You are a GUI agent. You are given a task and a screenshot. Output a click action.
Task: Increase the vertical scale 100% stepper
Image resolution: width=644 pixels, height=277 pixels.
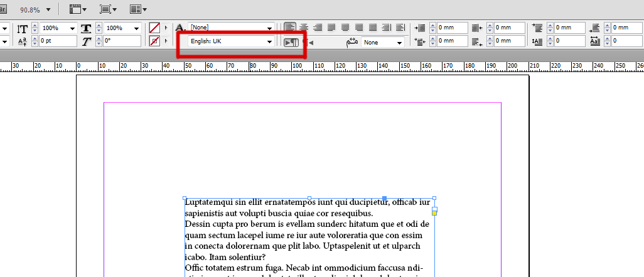point(35,26)
